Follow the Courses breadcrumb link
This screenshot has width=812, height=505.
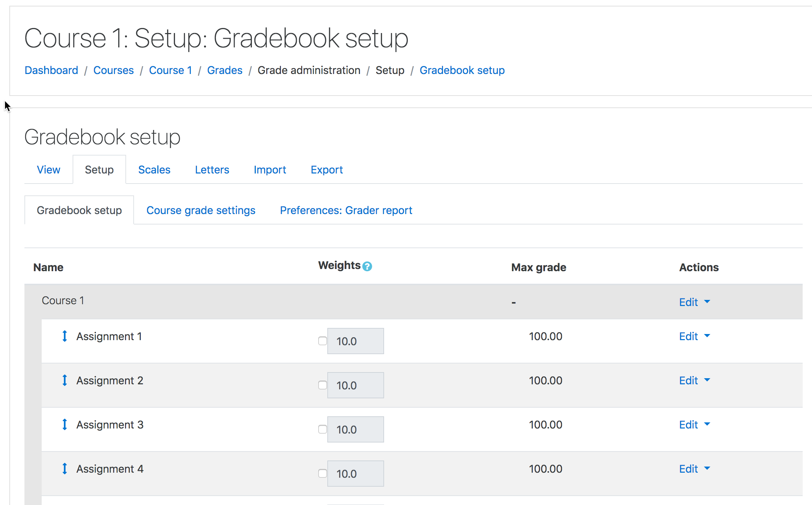click(x=114, y=70)
